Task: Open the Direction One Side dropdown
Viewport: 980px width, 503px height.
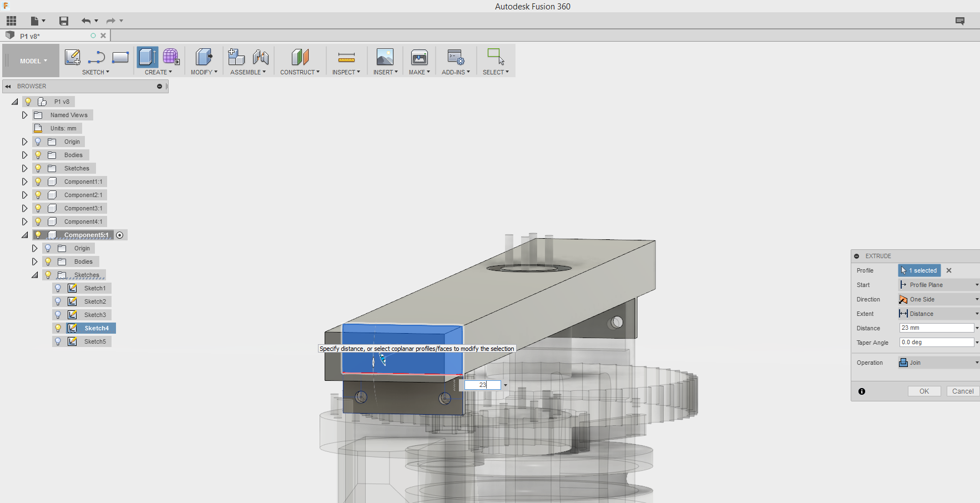Action: click(938, 299)
